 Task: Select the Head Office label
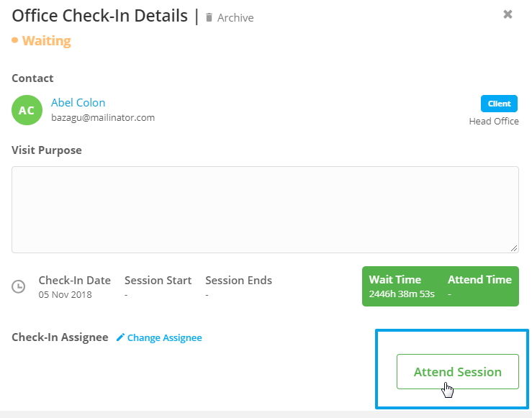tap(494, 121)
